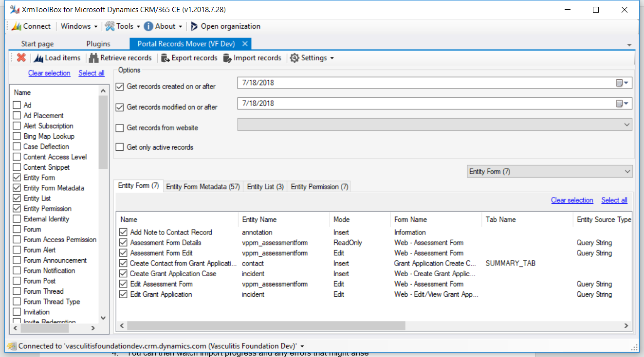Close the Portal Records Mover tab
The image size is (644, 357).
(x=245, y=44)
